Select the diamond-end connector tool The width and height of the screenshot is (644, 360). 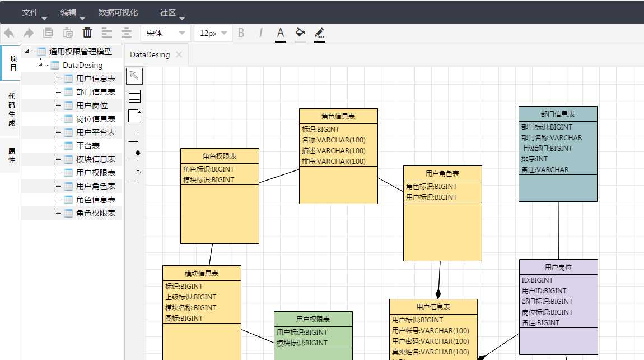134,156
